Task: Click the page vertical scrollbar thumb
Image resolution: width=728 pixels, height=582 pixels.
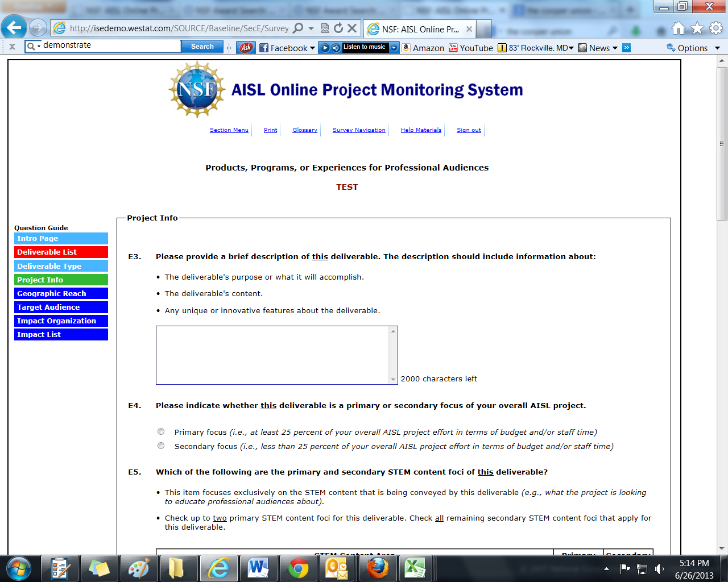Action: point(722,143)
